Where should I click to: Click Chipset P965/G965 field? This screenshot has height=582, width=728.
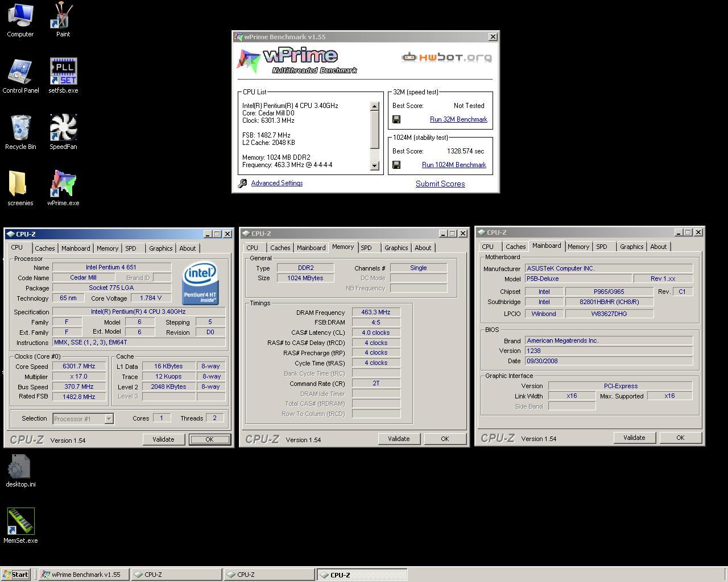609,292
